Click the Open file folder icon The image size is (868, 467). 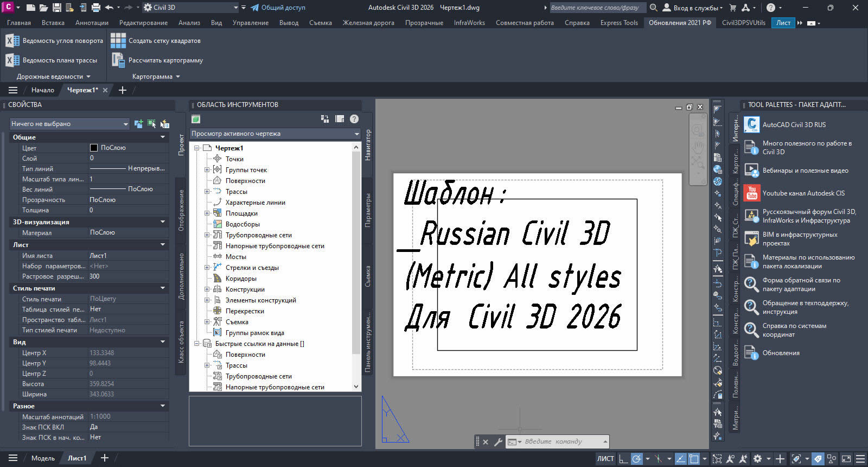44,8
